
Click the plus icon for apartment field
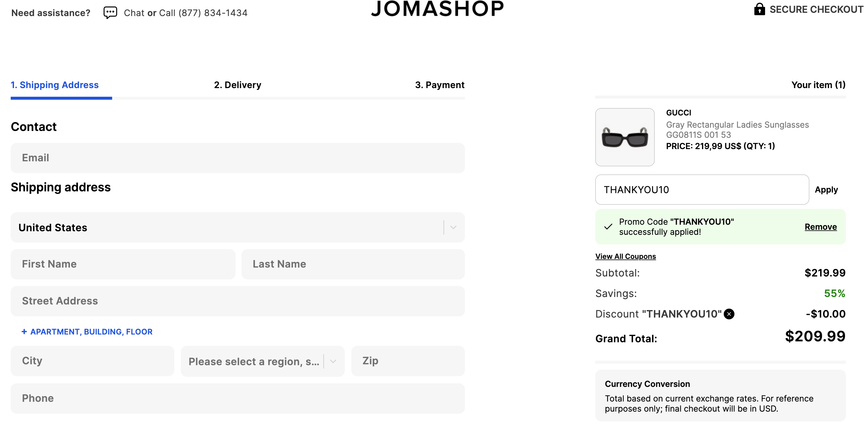click(24, 332)
